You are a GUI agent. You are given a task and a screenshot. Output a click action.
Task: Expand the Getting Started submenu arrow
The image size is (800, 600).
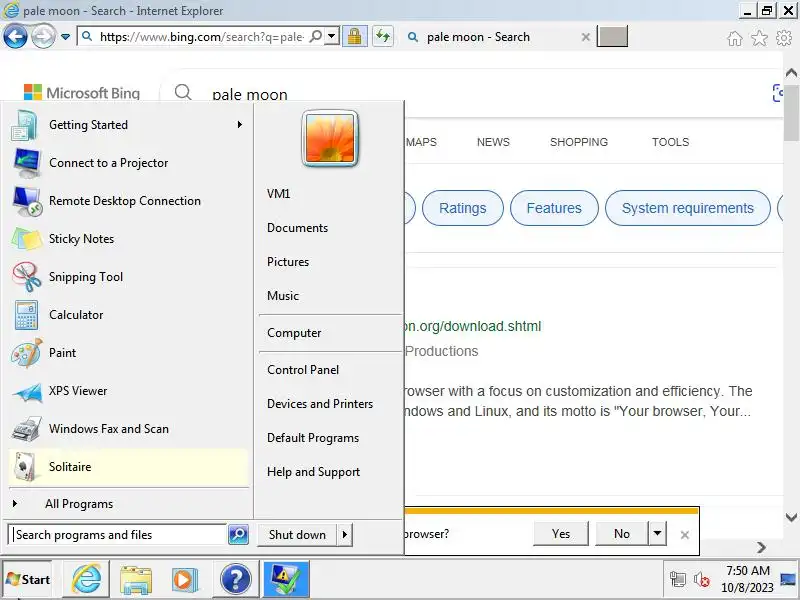[x=239, y=124]
